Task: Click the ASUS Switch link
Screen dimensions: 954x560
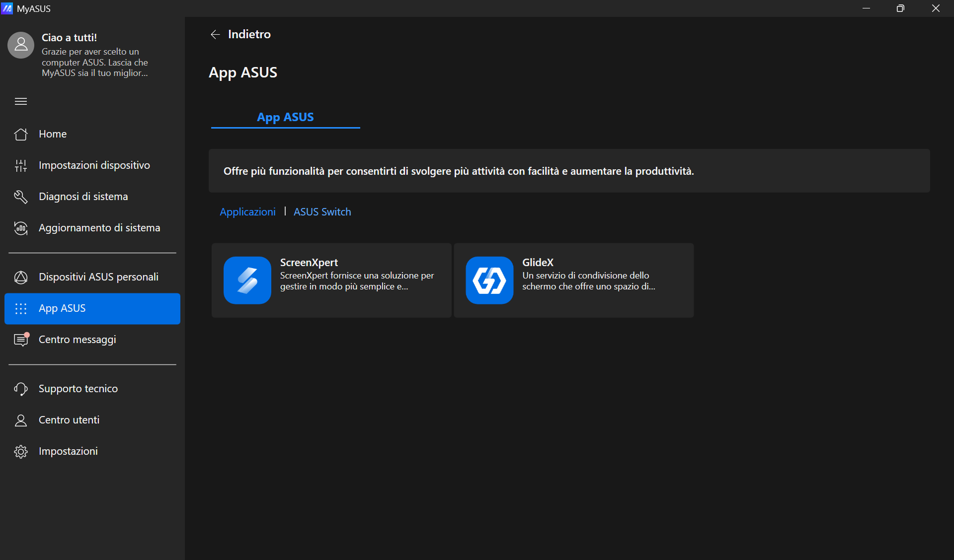Action: tap(322, 212)
